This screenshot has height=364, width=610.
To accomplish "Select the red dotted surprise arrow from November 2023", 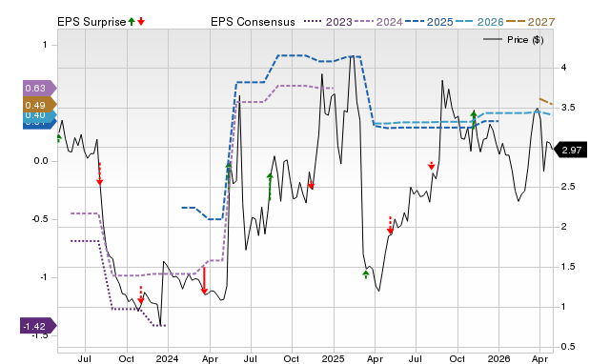I will tap(141, 295).
